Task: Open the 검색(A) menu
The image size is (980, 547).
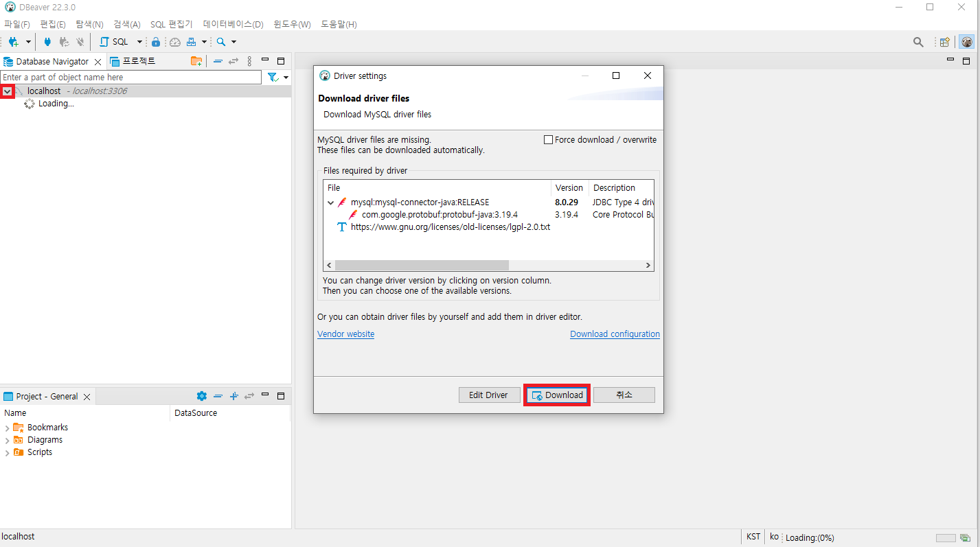Action: point(126,24)
